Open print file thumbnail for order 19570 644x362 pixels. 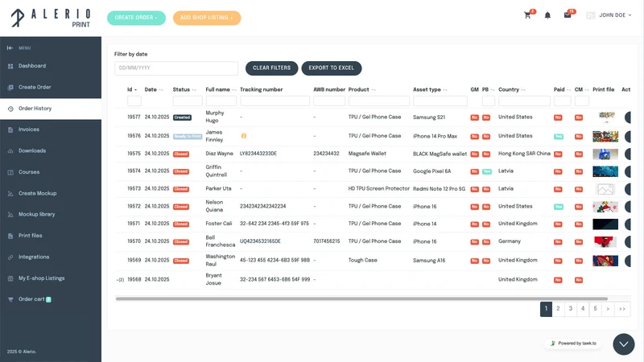click(x=605, y=242)
